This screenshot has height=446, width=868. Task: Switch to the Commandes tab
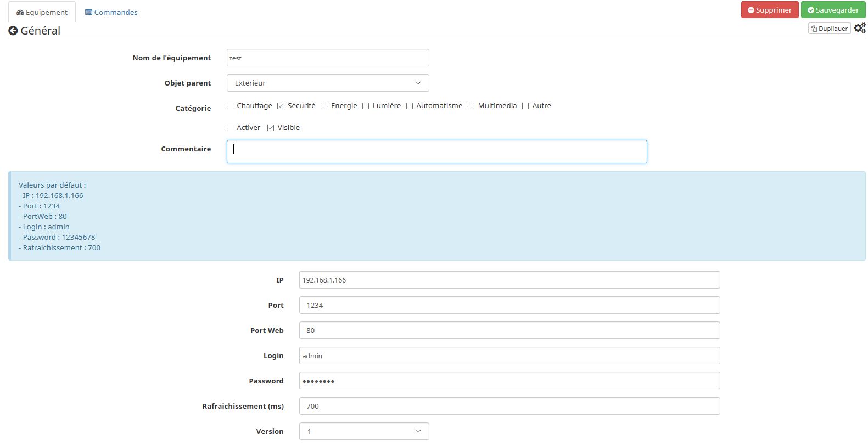coord(111,12)
